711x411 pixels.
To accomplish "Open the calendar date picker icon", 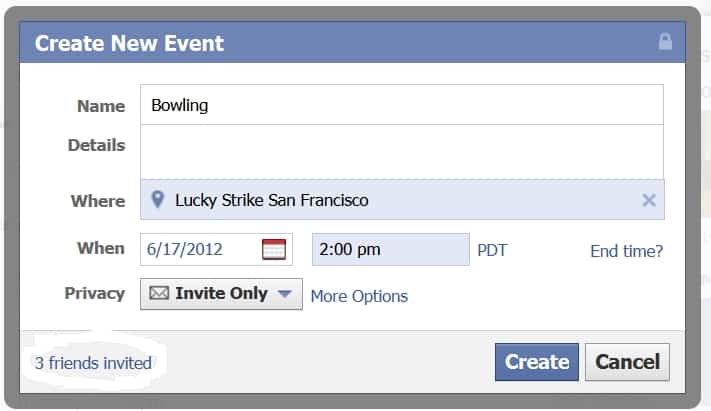I will point(274,249).
